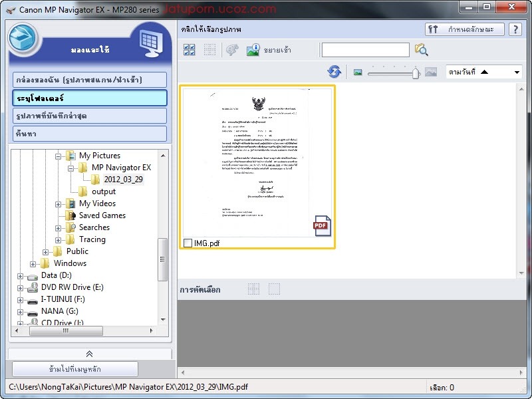Select the Tracing folder label
The width and height of the screenshot is (532, 399).
92,239
